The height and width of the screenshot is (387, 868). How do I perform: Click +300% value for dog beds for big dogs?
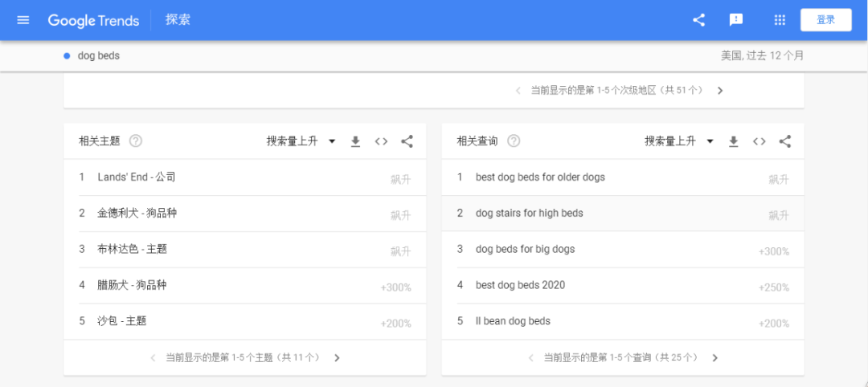[774, 251]
